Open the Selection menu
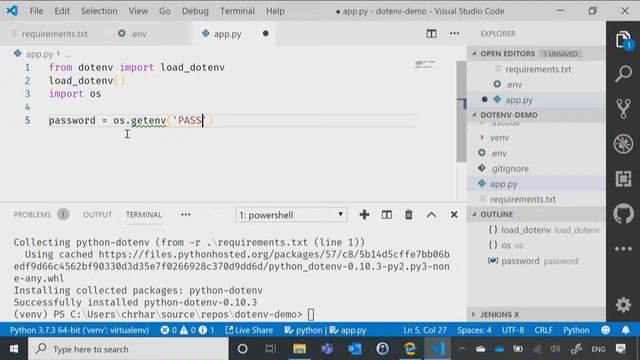This screenshot has width=640, height=360. [99, 11]
